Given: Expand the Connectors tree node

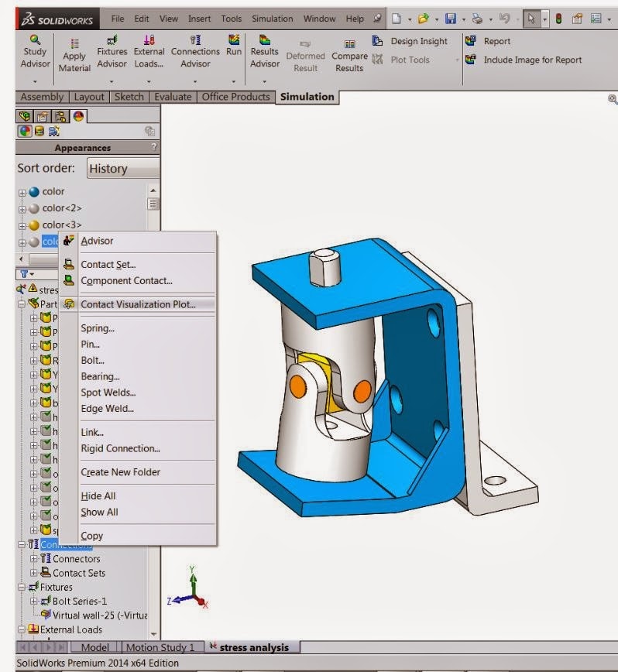Looking at the screenshot, I should pyautogui.click(x=33, y=559).
